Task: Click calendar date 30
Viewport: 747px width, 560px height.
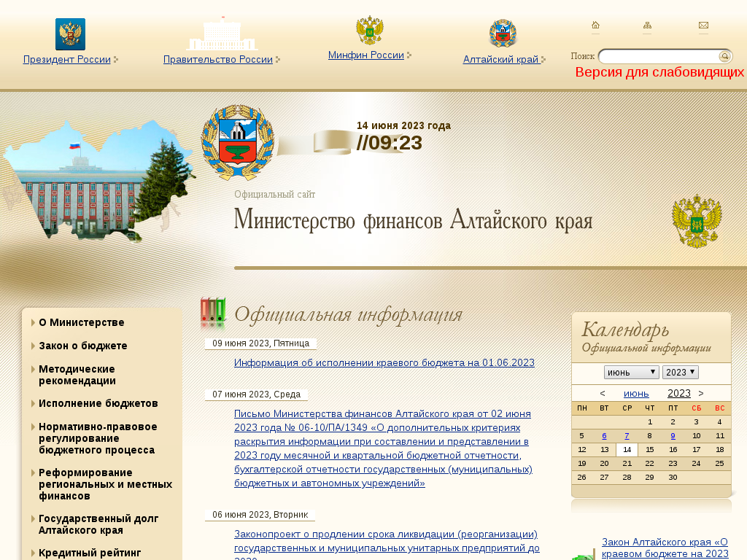Action: point(673,477)
